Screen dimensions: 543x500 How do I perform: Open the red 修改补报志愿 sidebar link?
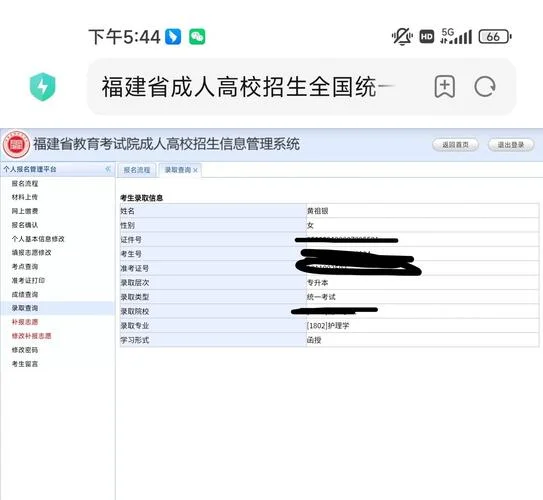[32, 336]
